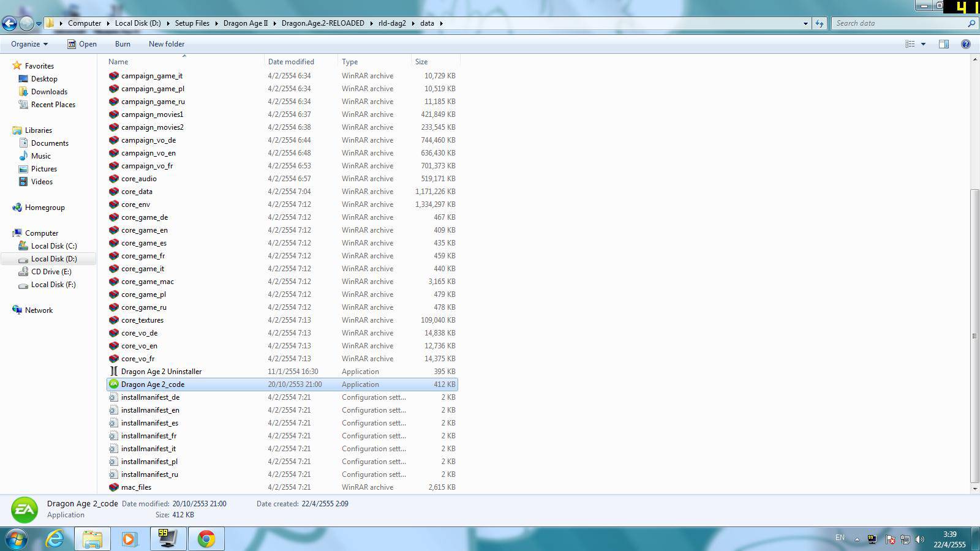Select the core_game_en file name

[145, 230]
